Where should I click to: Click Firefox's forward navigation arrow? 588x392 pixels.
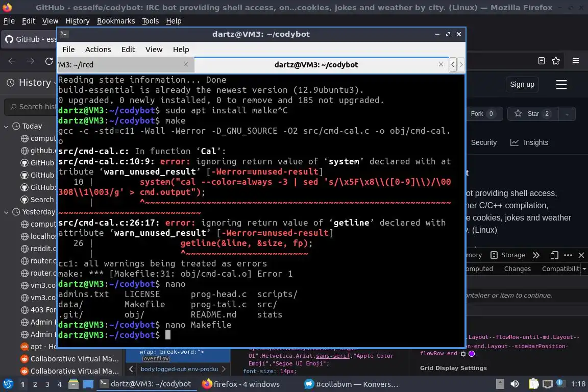tap(31, 61)
